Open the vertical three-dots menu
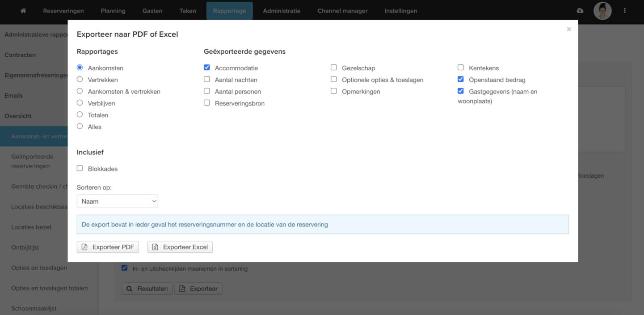Screen dimensions: 644x315 (625, 11)
